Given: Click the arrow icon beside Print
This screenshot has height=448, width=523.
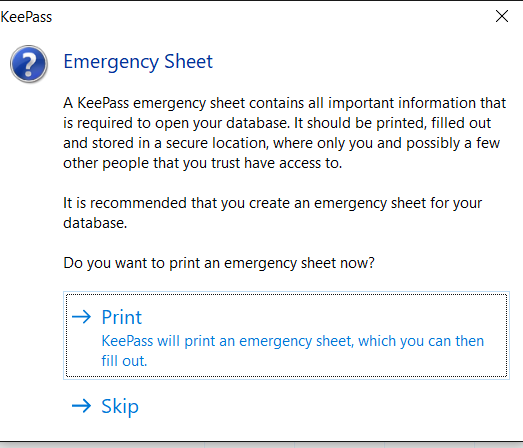Looking at the screenshot, I should click(81, 317).
